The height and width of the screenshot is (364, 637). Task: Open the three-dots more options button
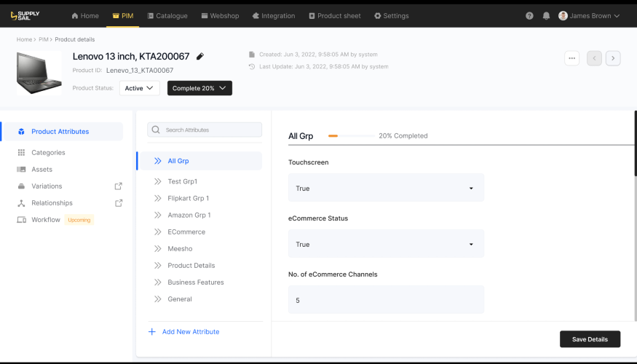tap(571, 58)
